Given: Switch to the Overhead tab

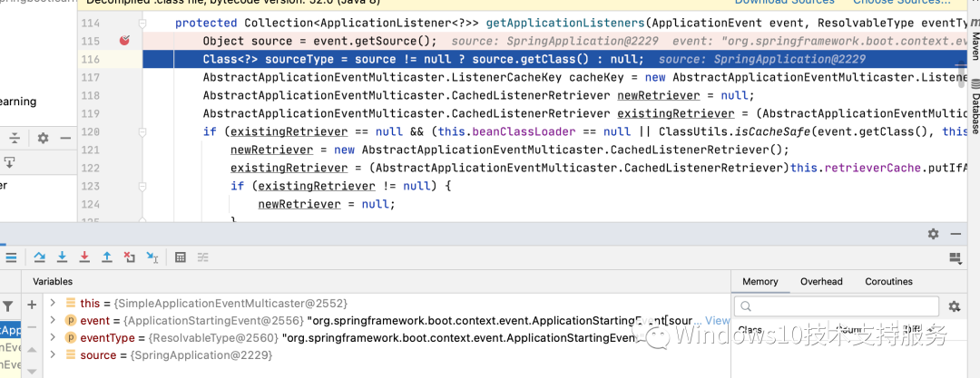Looking at the screenshot, I should pos(821,281).
